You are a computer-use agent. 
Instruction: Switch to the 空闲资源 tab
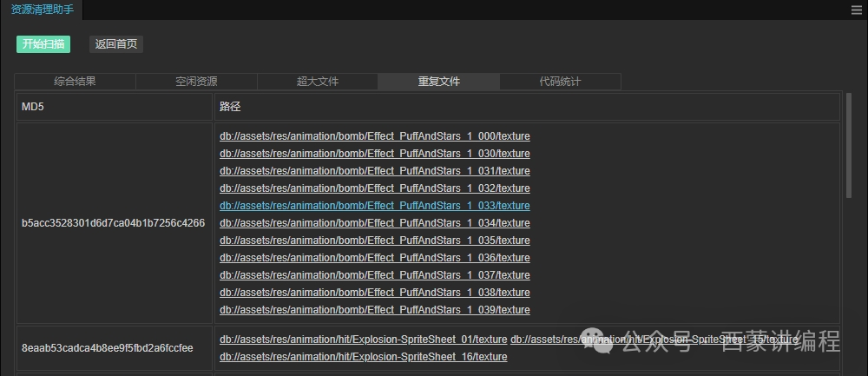(x=196, y=82)
